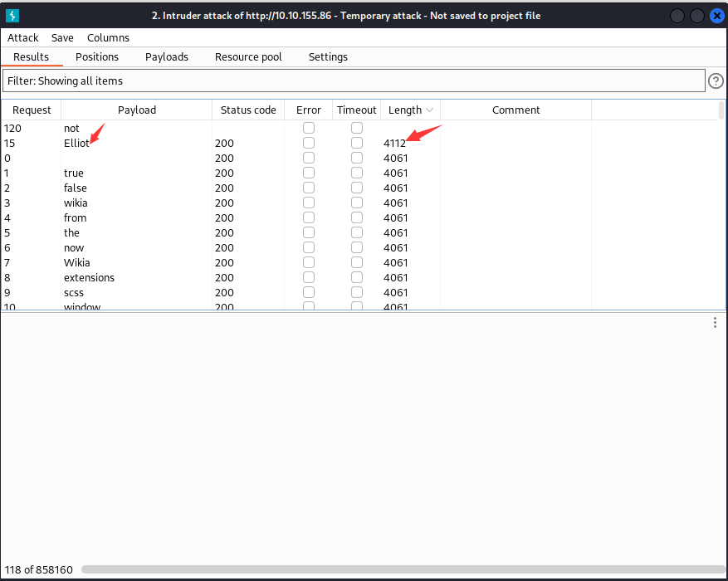The width and height of the screenshot is (728, 581).
Task: Click the Burp Suite lightning logo icon
Action: click(x=12, y=16)
